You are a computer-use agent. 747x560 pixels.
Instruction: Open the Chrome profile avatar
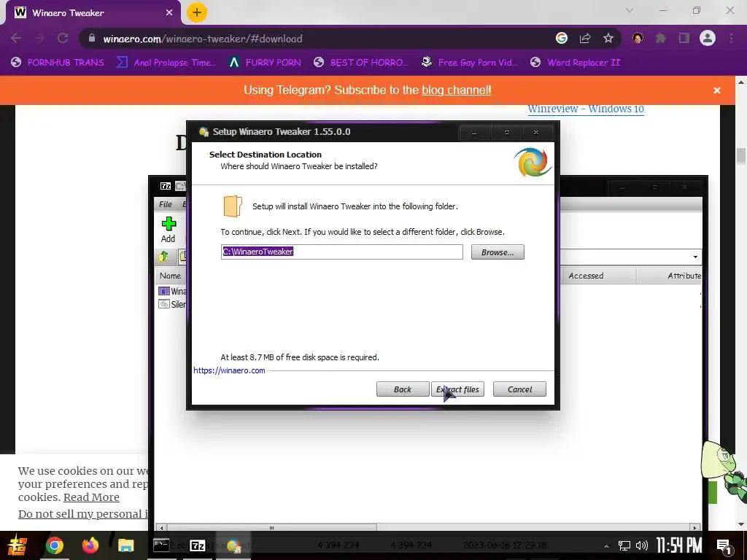pos(708,38)
